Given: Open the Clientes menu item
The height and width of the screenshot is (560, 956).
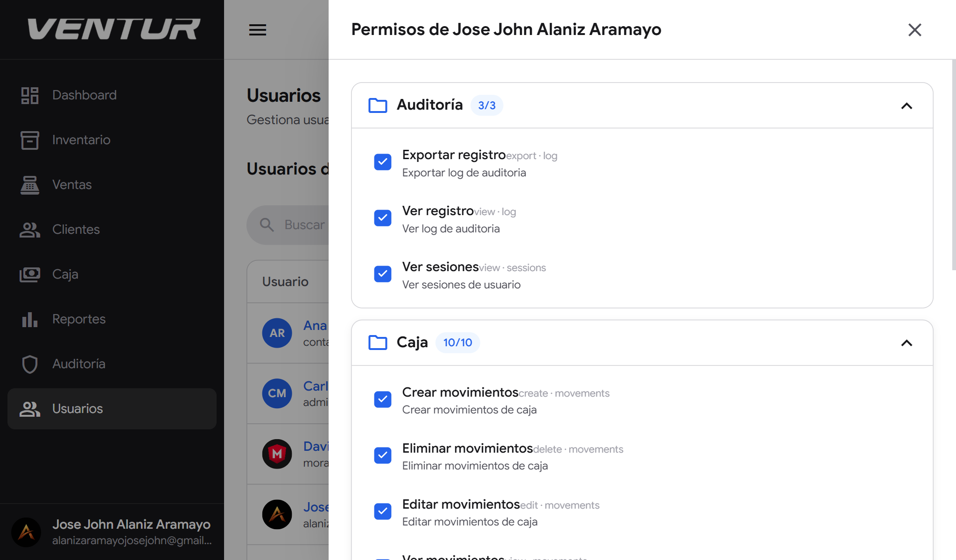Looking at the screenshot, I should click(x=76, y=230).
